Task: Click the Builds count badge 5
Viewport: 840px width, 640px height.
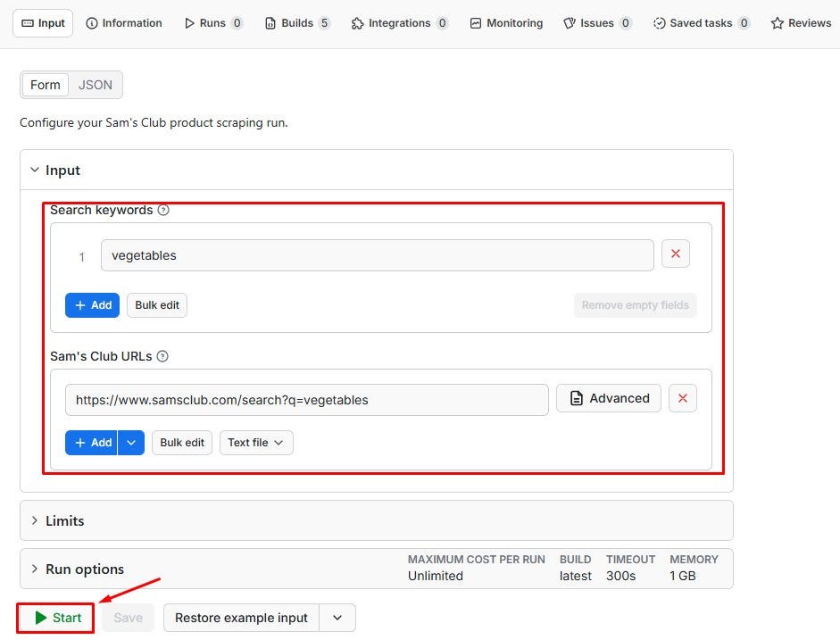Action: coord(324,23)
